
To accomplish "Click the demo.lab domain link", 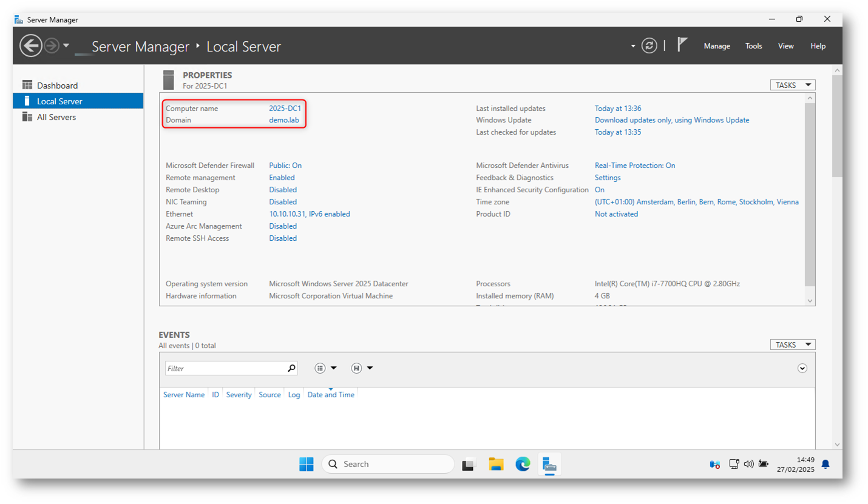I will 284,120.
